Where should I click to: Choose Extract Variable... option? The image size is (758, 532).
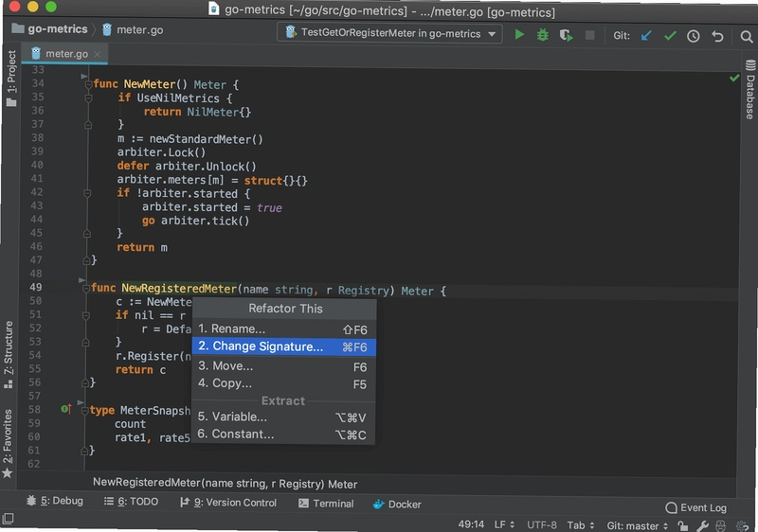tap(283, 417)
